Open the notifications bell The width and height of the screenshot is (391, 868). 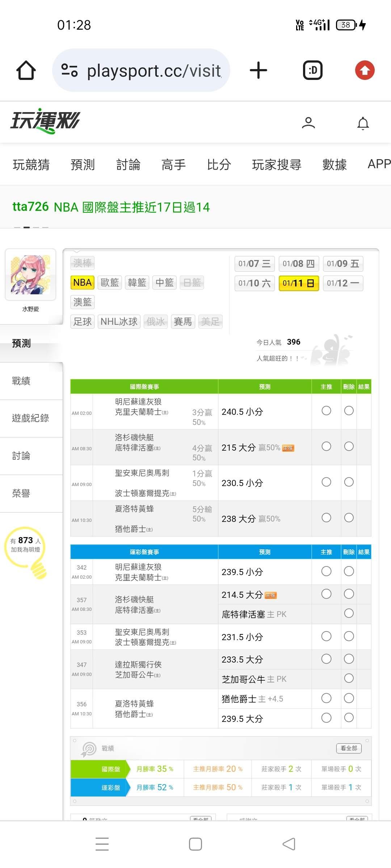363,123
